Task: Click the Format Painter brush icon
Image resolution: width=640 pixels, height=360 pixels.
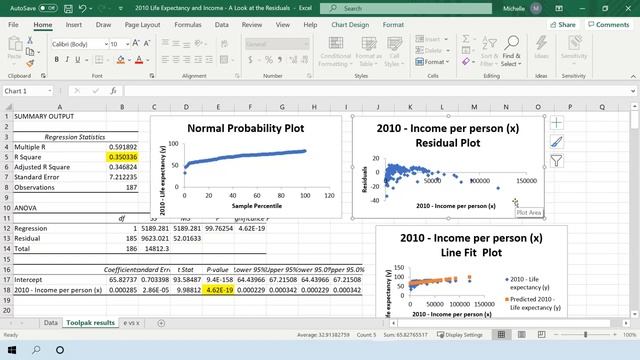Action: tap(30, 63)
